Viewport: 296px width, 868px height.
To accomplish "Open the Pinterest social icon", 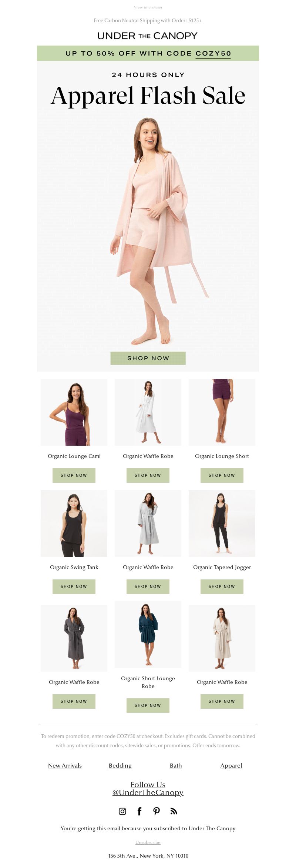I will (x=157, y=811).
